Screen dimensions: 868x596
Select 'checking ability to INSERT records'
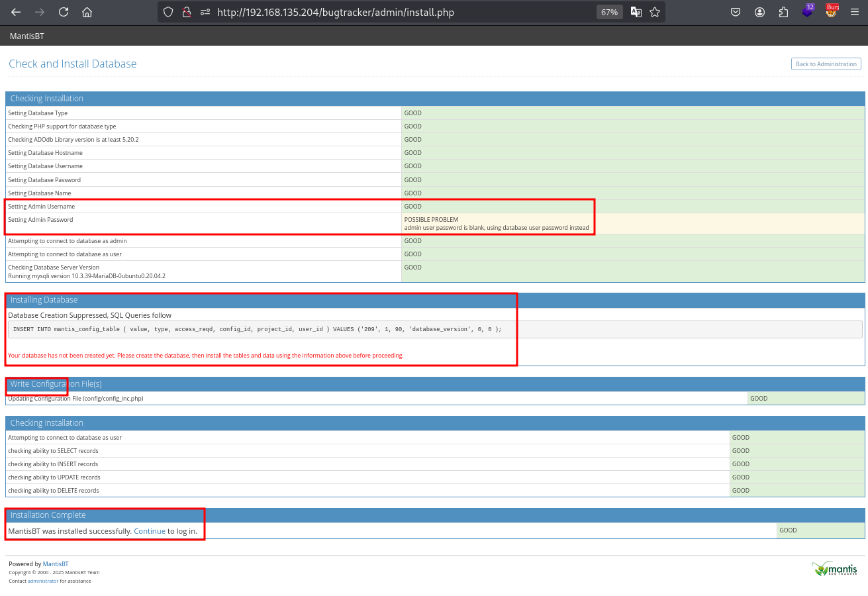[x=53, y=464]
